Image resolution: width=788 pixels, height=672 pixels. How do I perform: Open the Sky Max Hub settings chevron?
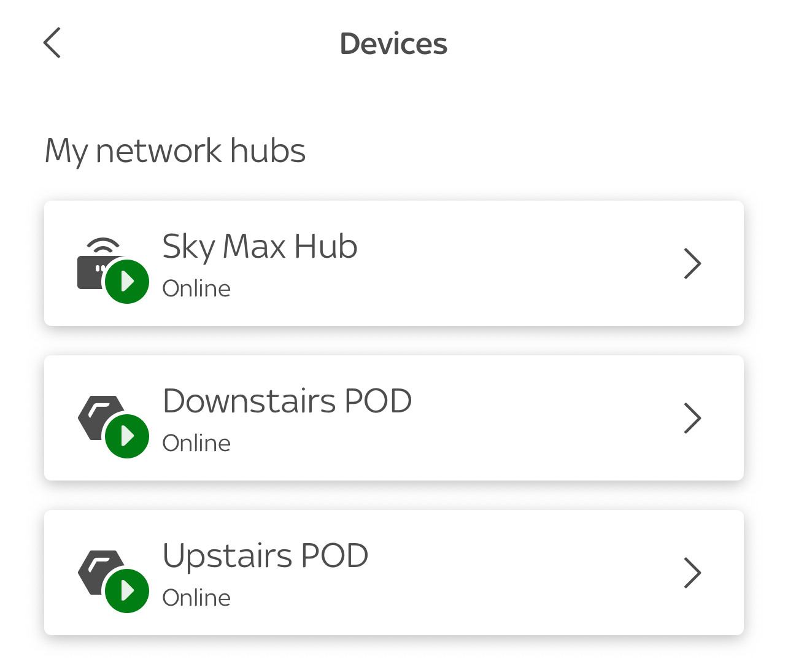(692, 263)
